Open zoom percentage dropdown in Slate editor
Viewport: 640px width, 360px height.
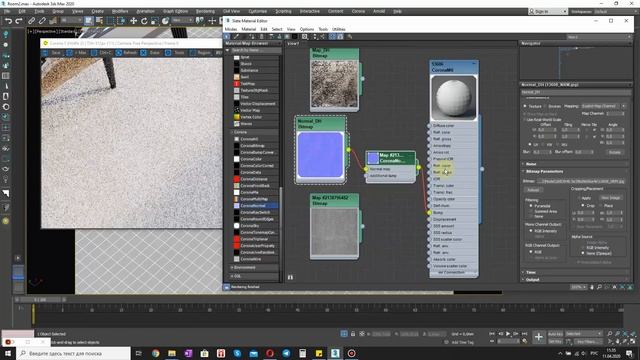(x=578, y=287)
